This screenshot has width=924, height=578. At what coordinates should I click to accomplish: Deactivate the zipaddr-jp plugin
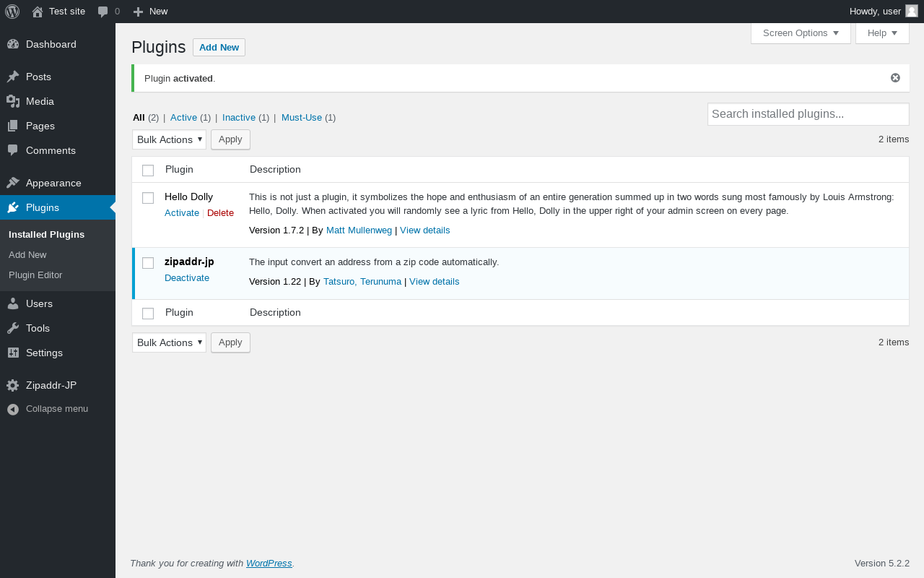pyautogui.click(x=187, y=278)
